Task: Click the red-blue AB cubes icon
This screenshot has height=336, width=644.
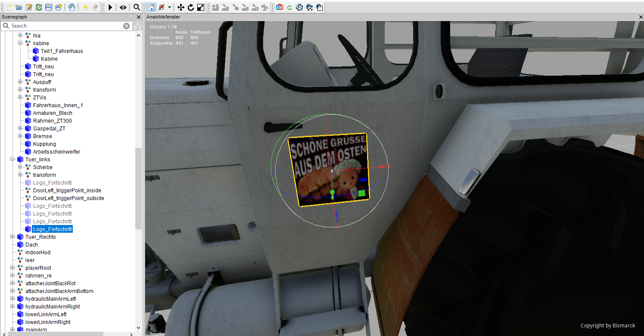Action: tap(280, 7)
